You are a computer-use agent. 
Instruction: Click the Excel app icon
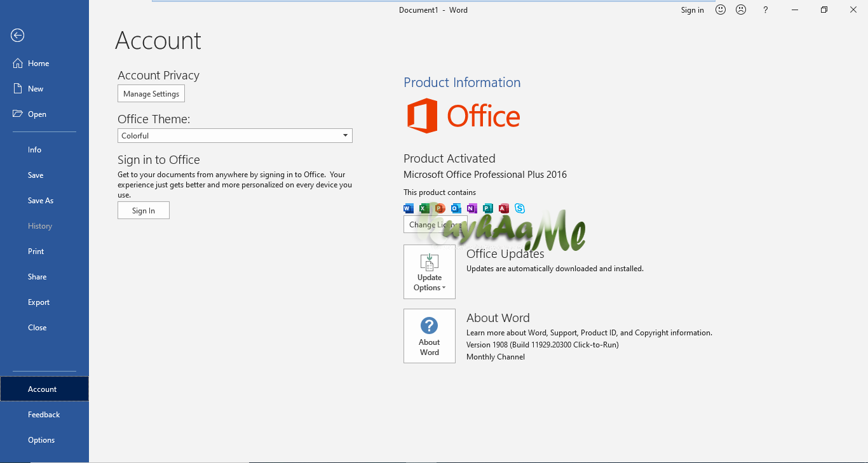(x=424, y=208)
